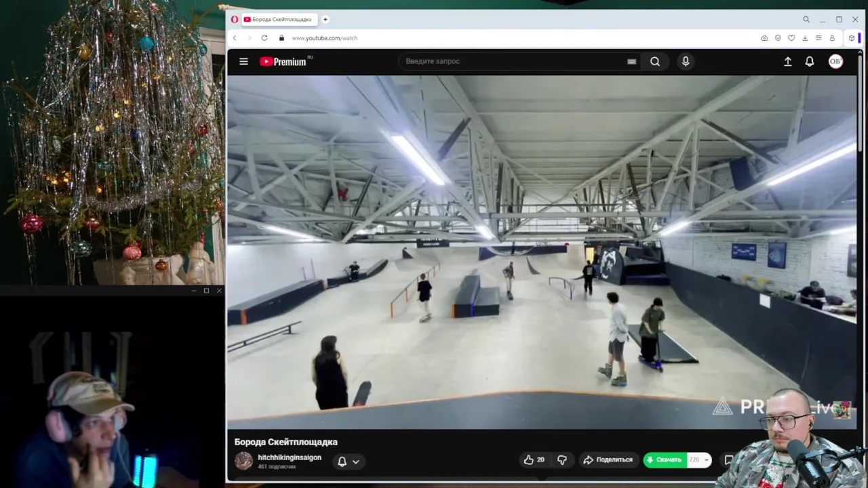This screenshot has height=488, width=868.
Task: Start voice search with microphone icon
Action: pos(686,62)
